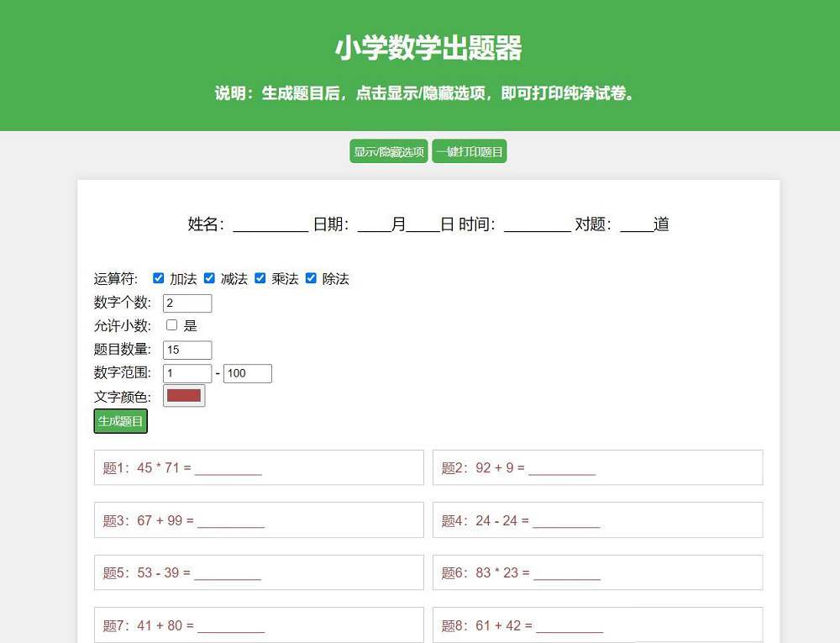Click the answer blank for 题1: 45 * 71
This screenshot has width=840, height=643.
[x=228, y=468]
